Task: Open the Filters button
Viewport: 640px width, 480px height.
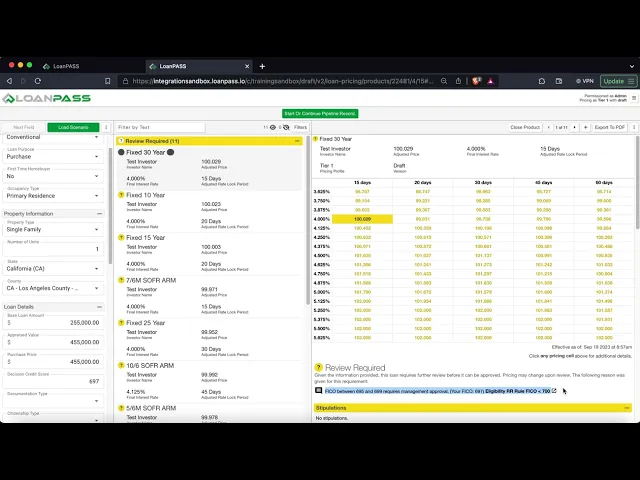Action: [300, 127]
